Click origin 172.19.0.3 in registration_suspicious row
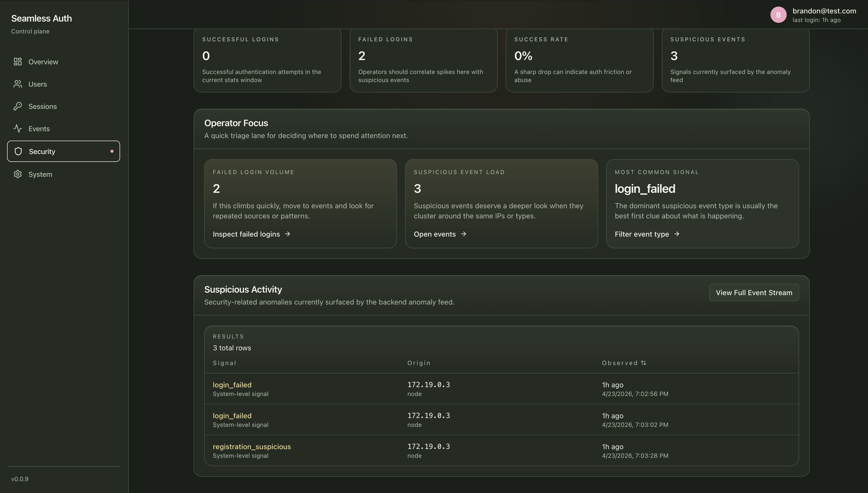 [x=429, y=446]
